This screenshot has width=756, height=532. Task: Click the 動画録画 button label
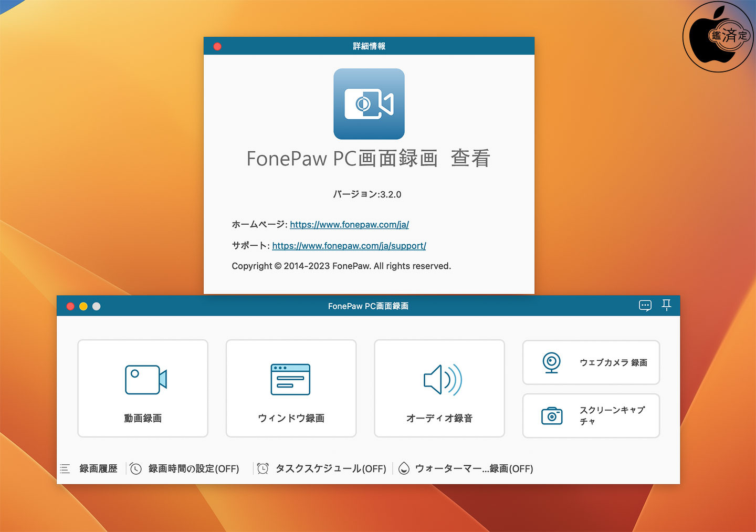click(x=143, y=418)
